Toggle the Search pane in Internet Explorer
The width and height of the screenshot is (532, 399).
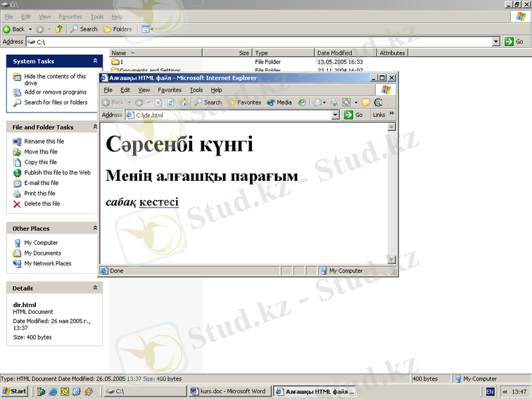207,102
